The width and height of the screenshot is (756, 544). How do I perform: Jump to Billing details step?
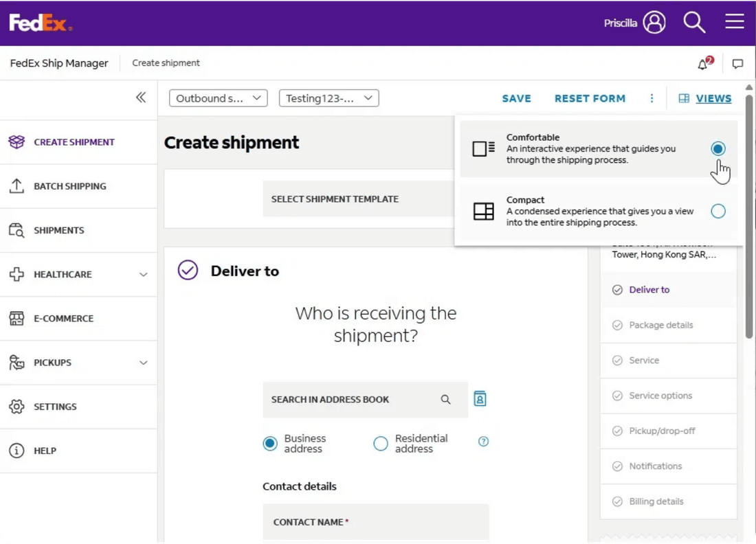[x=668, y=501]
